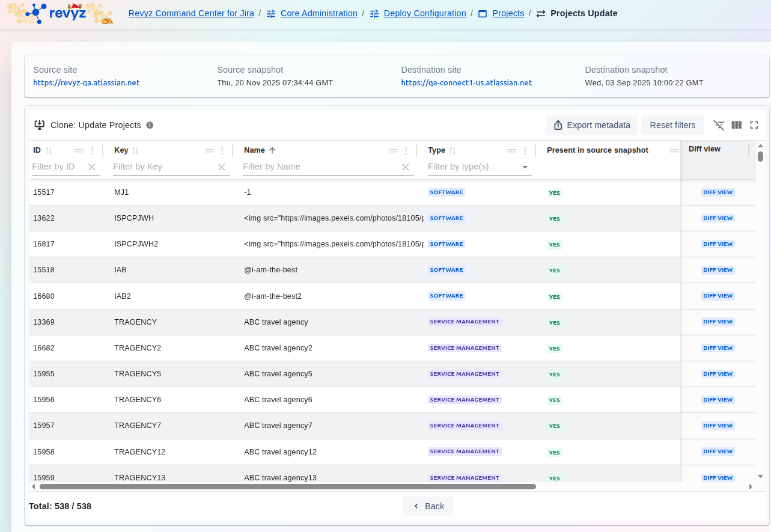The height and width of the screenshot is (532, 771).
Task: Open the Key column actions menu
Action: pos(222,151)
